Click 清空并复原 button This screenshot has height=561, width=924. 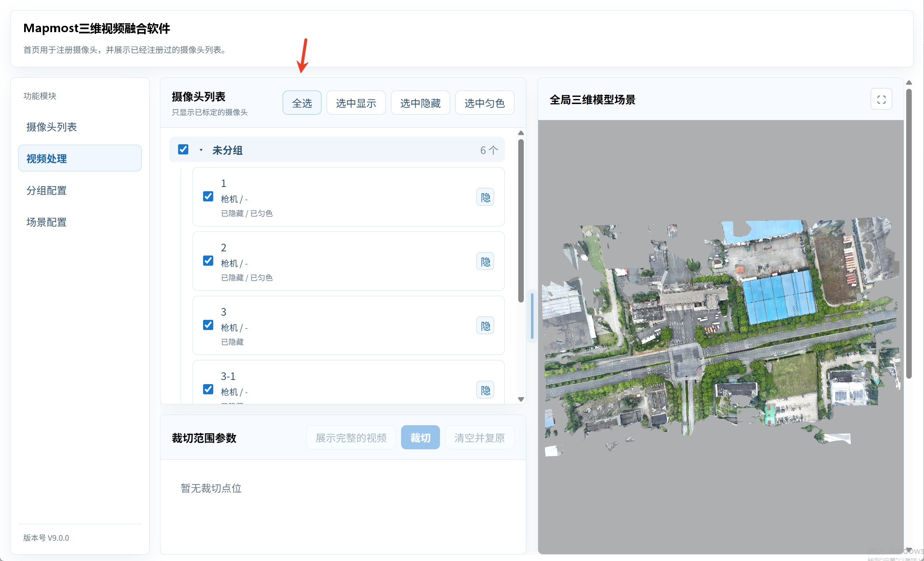(x=480, y=437)
